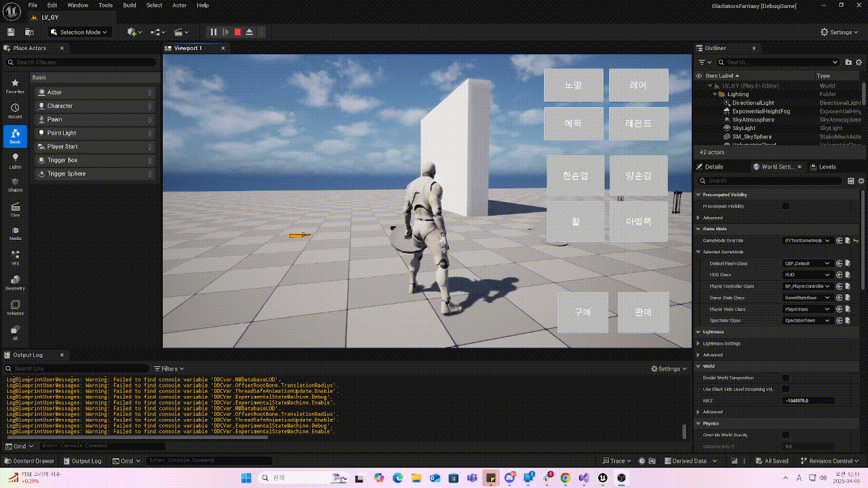Image resolution: width=868 pixels, height=488 pixels.
Task: Open the GameMode Override dropdown
Action: (807, 241)
